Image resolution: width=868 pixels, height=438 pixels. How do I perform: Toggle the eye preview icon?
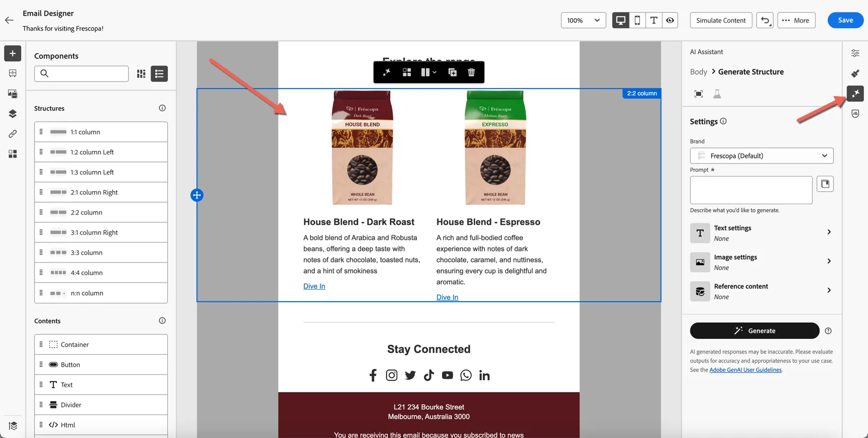click(670, 20)
